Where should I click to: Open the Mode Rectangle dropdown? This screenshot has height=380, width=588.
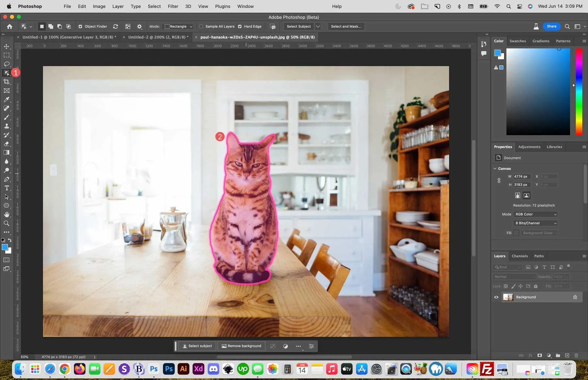point(178,26)
